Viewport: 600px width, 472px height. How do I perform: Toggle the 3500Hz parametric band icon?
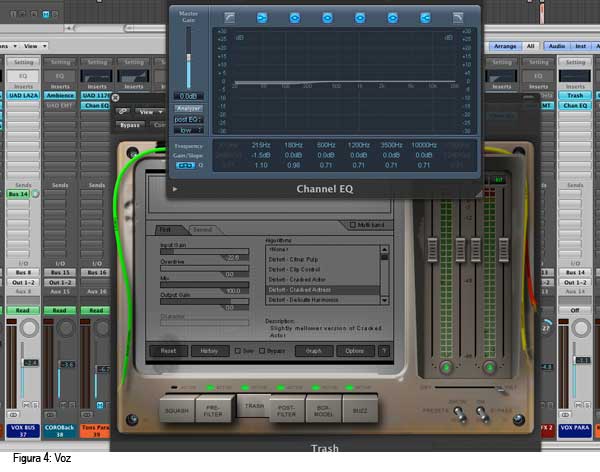(393, 18)
